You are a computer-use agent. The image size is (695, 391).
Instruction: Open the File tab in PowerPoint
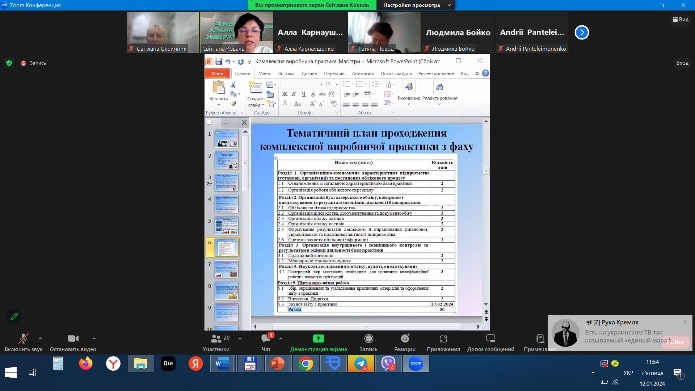click(x=218, y=73)
